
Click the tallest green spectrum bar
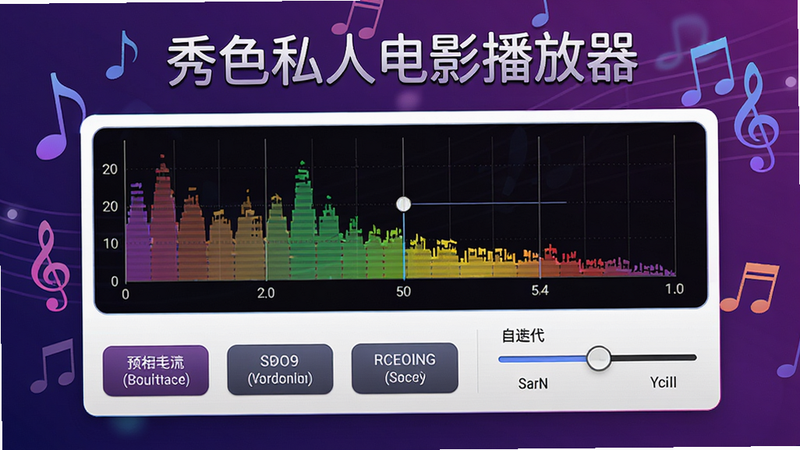click(x=303, y=221)
